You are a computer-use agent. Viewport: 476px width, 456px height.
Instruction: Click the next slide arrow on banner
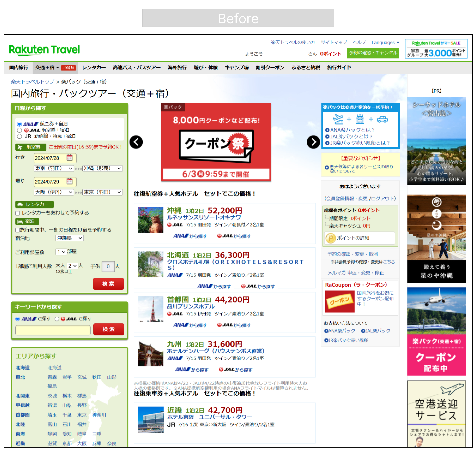pos(313,142)
